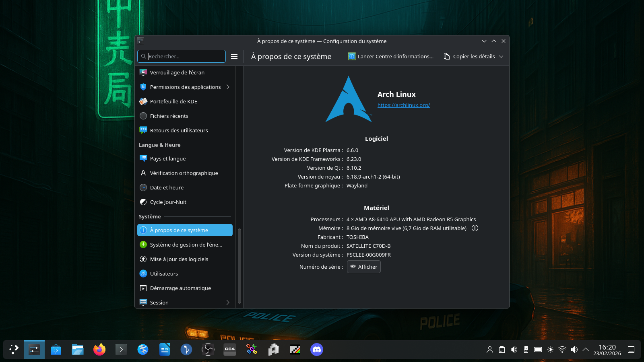Open the Copier les détails dropdown arrow
The width and height of the screenshot is (644, 362).
[501, 57]
